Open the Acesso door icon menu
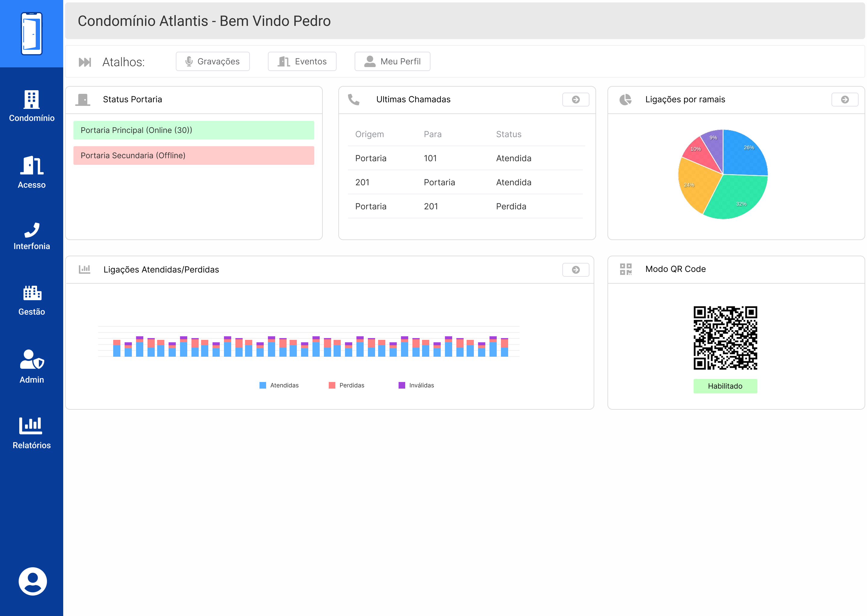Viewport: 867px width, 616px height. pos(32,172)
